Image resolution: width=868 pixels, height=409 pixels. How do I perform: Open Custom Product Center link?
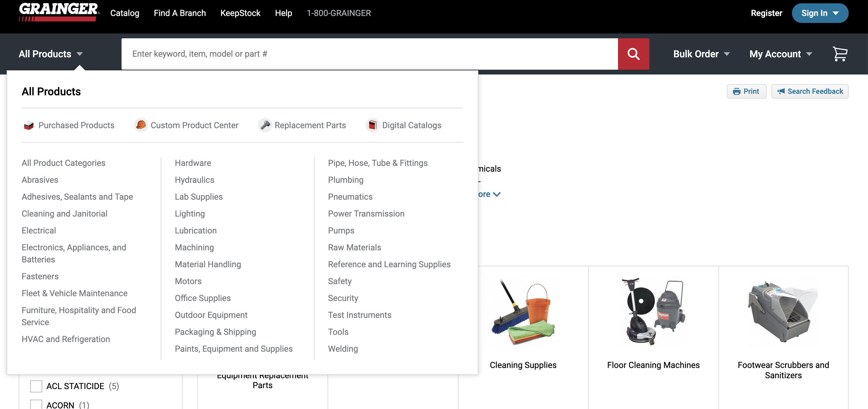pyautogui.click(x=195, y=125)
